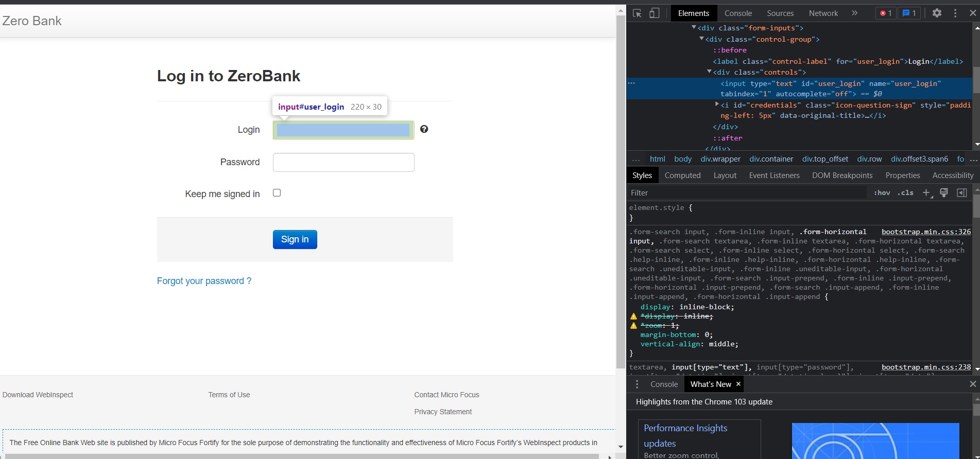
Task: Open the DOM Breakpoints sub-tab
Action: coord(842,175)
